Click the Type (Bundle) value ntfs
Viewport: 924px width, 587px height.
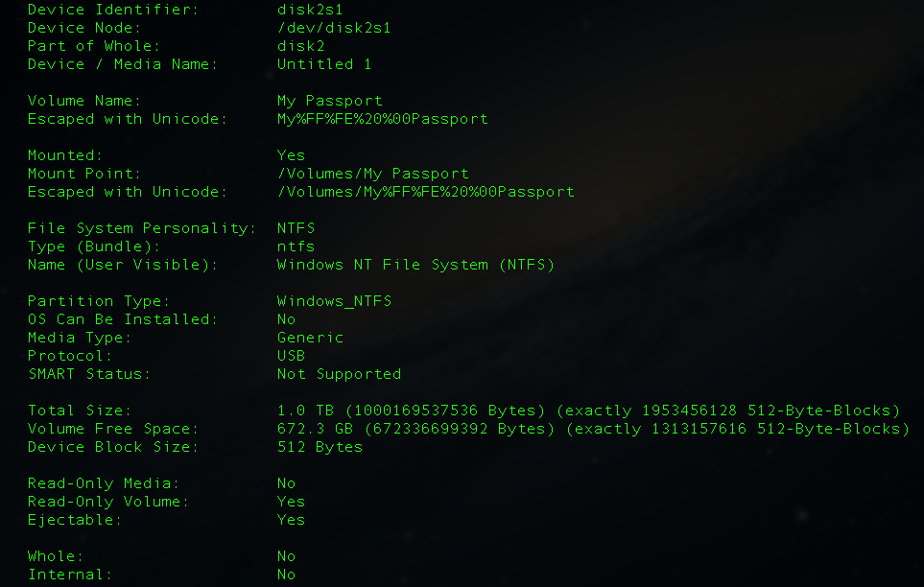(x=296, y=247)
